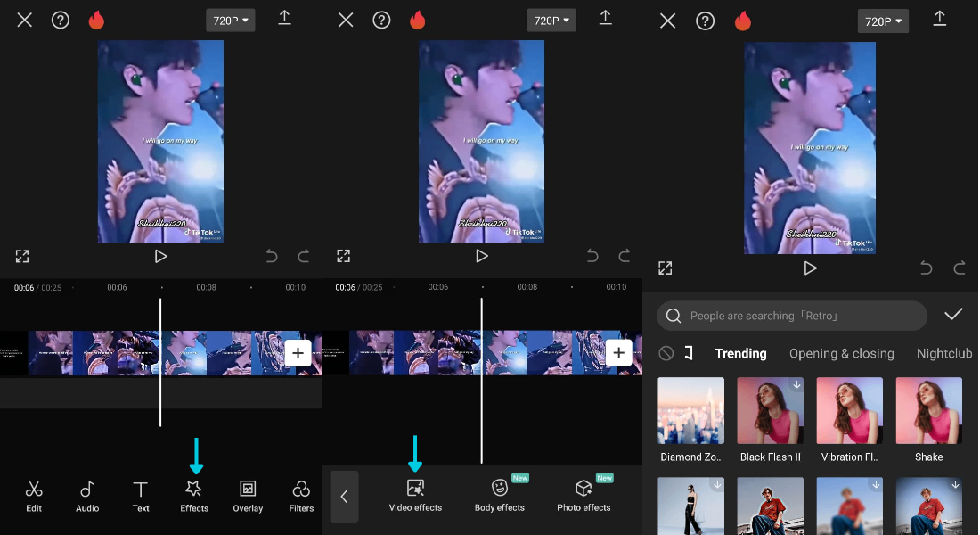Play the preview in right panel
Image resolution: width=980 pixels, height=535 pixels.
[x=810, y=268]
